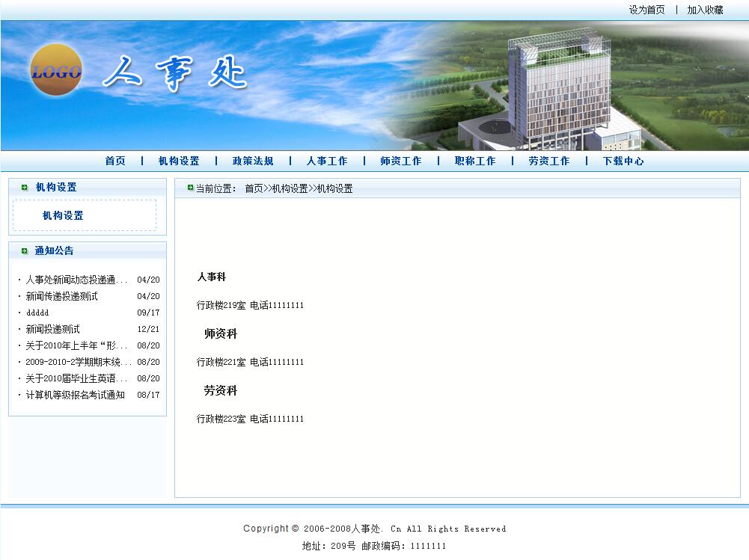
Task: Click the date 08/17 in the notice list
Action: 149,396
